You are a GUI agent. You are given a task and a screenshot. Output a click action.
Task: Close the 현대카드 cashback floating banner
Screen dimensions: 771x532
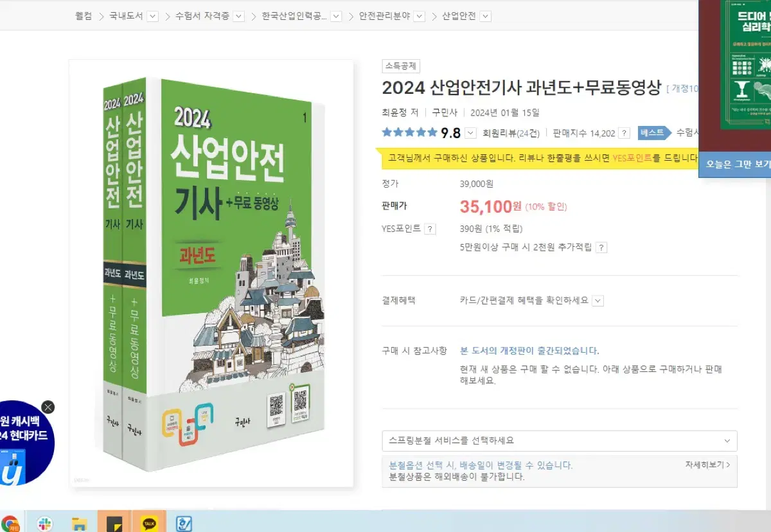(x=48, y=407)
